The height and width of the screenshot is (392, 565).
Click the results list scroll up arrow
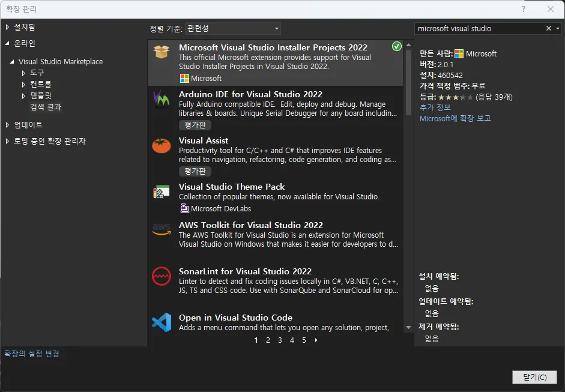[408, 45]
